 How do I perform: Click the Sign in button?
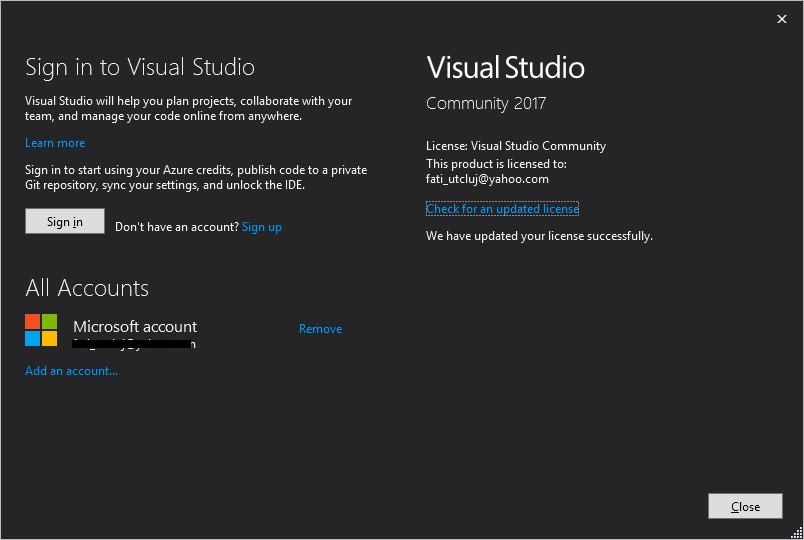[x=65, y=221]
